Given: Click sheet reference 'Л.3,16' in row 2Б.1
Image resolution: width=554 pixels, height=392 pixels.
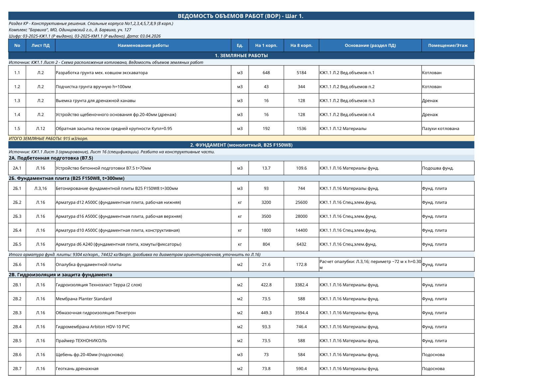Looking at the screenshot, I should (41, 188).
